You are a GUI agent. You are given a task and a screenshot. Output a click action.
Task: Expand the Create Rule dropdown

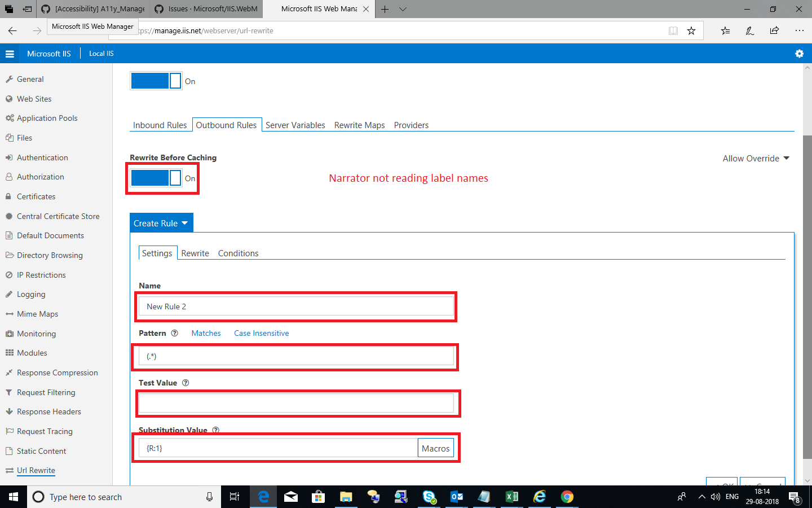[x=161, y=222]
